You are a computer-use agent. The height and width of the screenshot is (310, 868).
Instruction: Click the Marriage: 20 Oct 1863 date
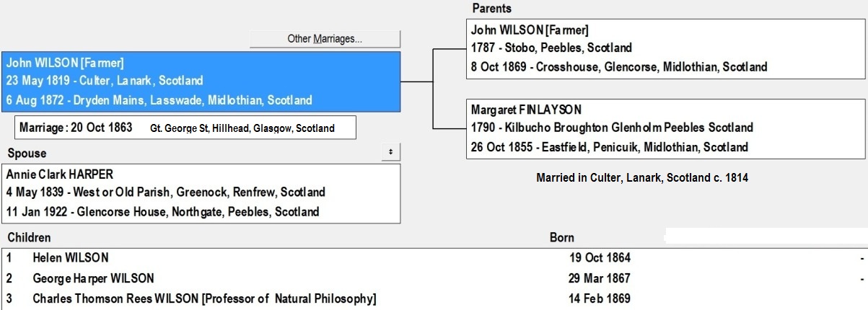(76, 128)
